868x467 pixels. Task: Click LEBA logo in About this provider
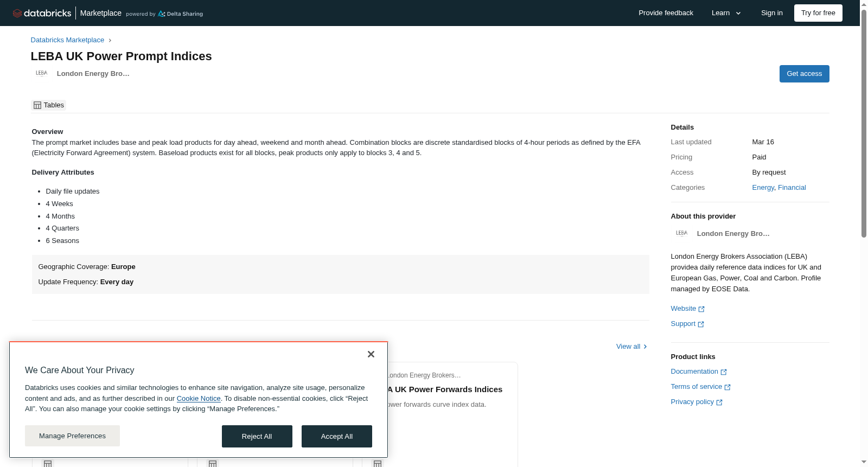(x=682, y=233)
